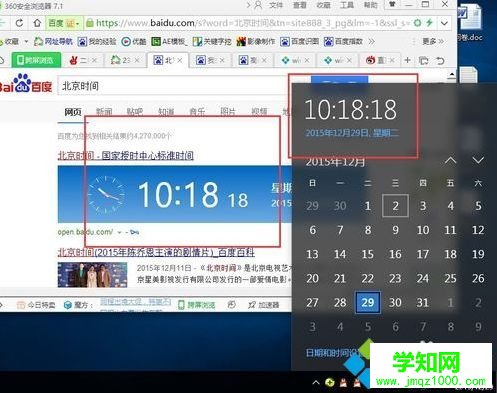Open the 工具 menu

347,5
